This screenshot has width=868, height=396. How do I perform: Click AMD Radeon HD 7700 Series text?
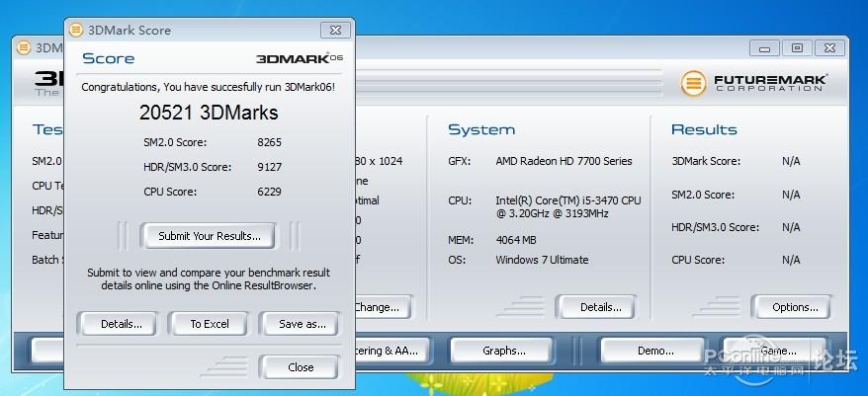[564, 161]
